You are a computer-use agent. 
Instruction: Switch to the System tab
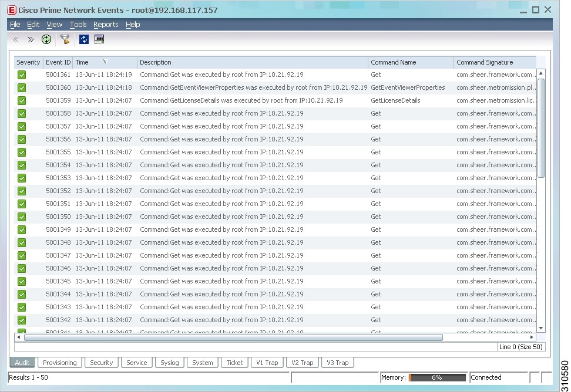click(203, 363)
